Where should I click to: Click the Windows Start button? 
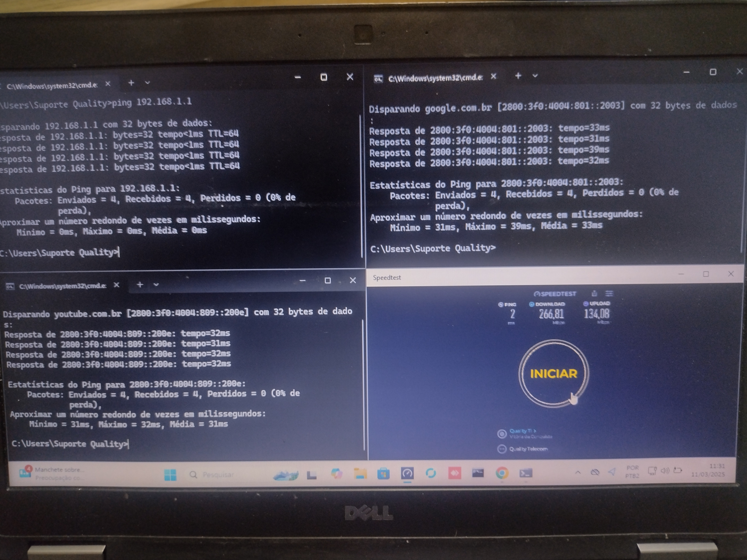coord(170,475)
